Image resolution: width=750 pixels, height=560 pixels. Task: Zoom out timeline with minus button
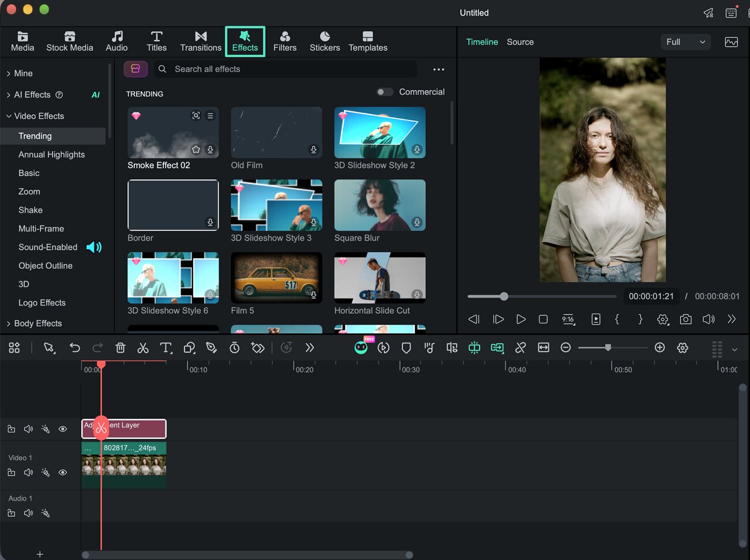click(565, 347)
